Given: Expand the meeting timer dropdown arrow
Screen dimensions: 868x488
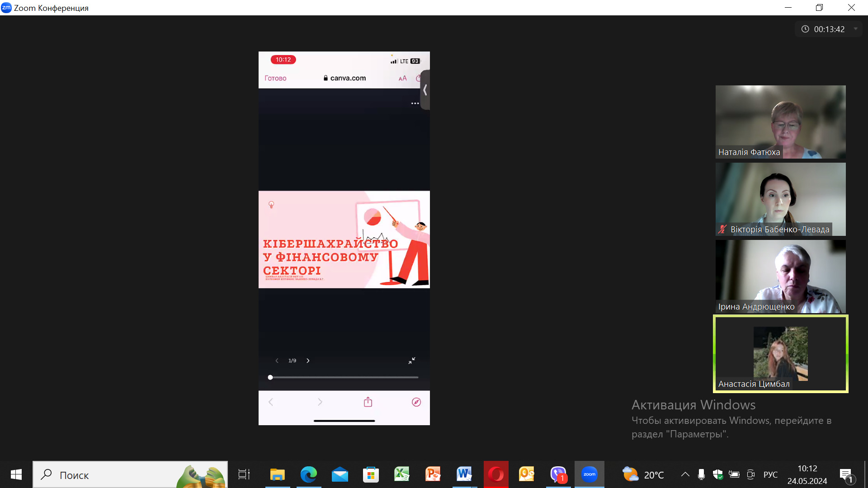Looking at the screenshot, I should (x=855, y=29).
